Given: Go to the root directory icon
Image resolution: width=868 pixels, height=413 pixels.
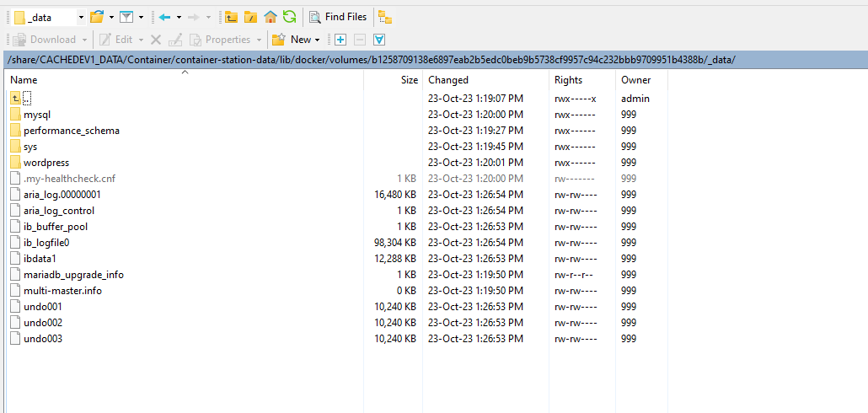Looking at the screenshot, I should click(x=250, y=17).
